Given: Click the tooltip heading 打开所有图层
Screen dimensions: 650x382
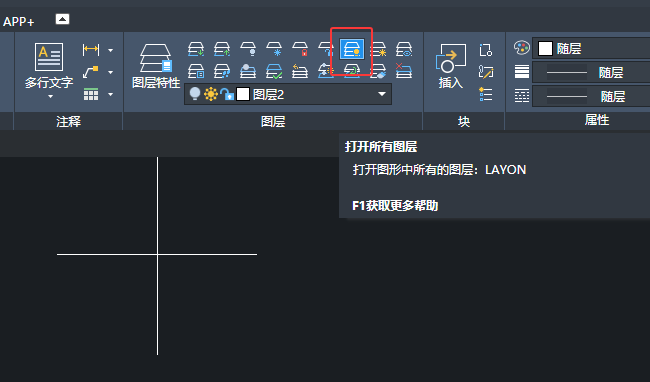Looking at the screenshot, I should [381, 147].
